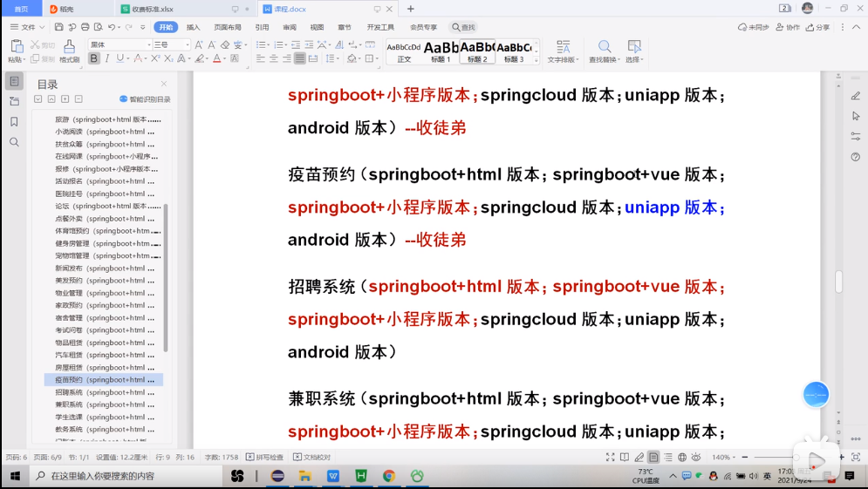
Task: Enter full screen mode from status bar
Action: pos(610,457)
